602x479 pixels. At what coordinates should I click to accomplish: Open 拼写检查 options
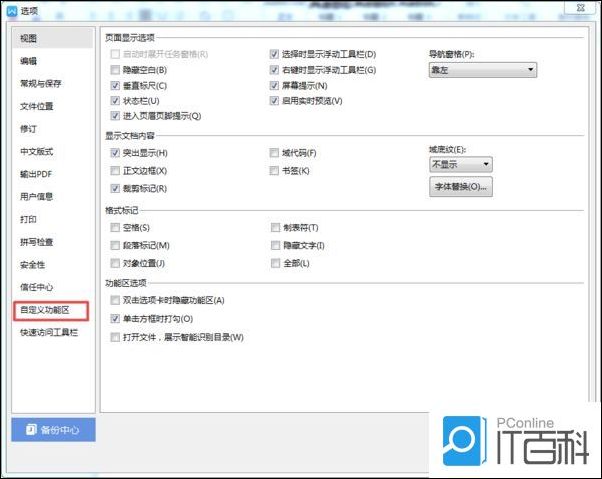pos(53,242)
